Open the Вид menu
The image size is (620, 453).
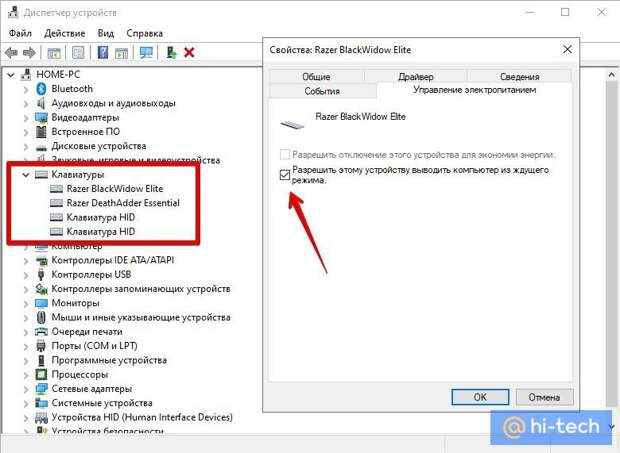click(x=106, y=33)
